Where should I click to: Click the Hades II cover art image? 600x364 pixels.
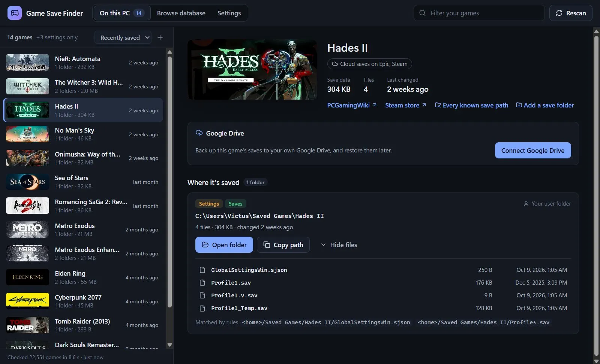tap(252, 70)
